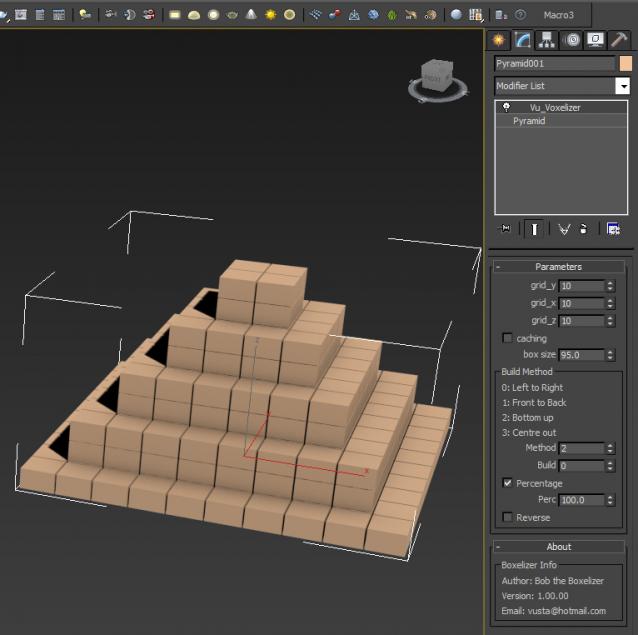Toggle Pin Stack below modifier stack
Screen dimensions: 638x635
point(505,229)
